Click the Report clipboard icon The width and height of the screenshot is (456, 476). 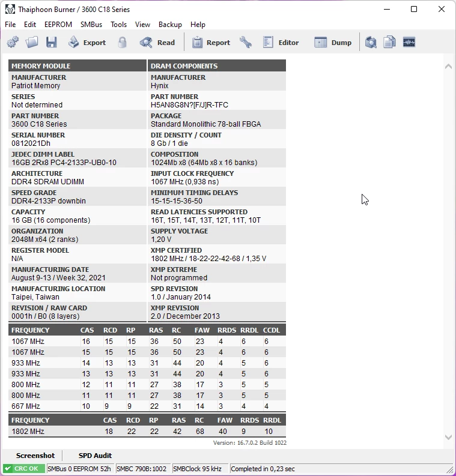pos(197,42)
